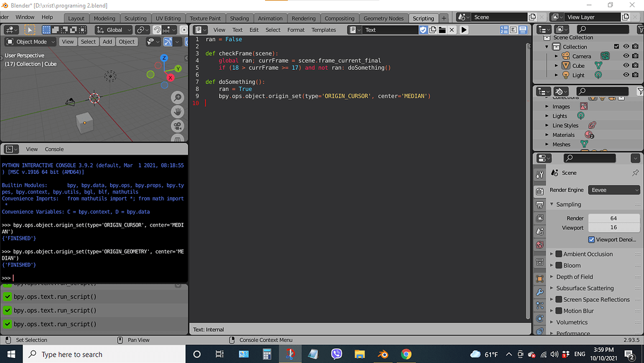Open File Explorer from the taskbar
The height and width of the screenshot is (363, 644).
[360, 354]
